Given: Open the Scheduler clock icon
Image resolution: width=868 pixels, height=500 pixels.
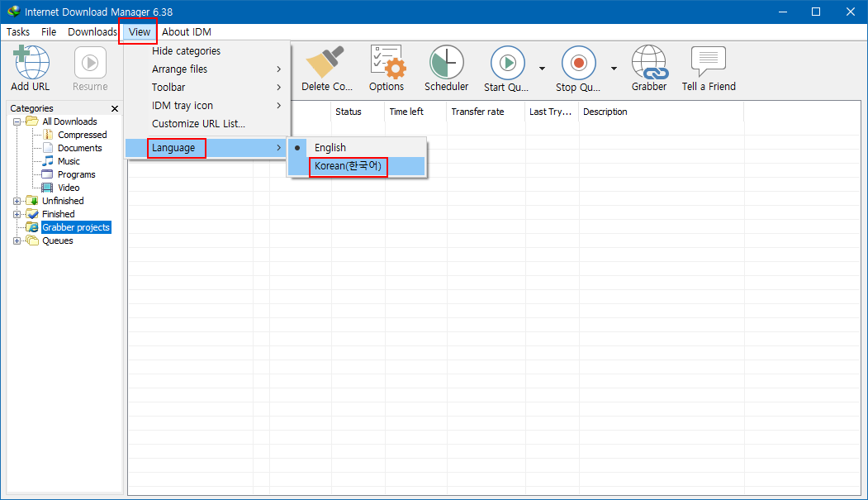Looking at the screenshot, I should click(x=446, y=62).
